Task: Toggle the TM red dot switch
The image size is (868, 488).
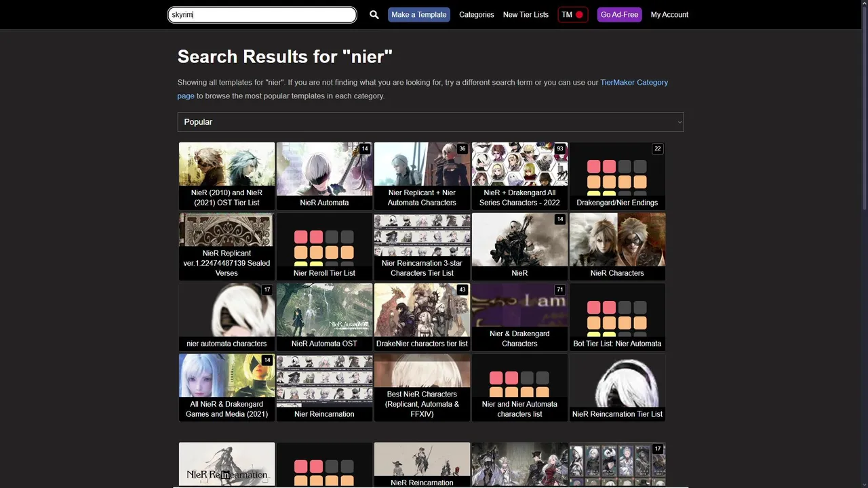Action: tap(573, 14)
